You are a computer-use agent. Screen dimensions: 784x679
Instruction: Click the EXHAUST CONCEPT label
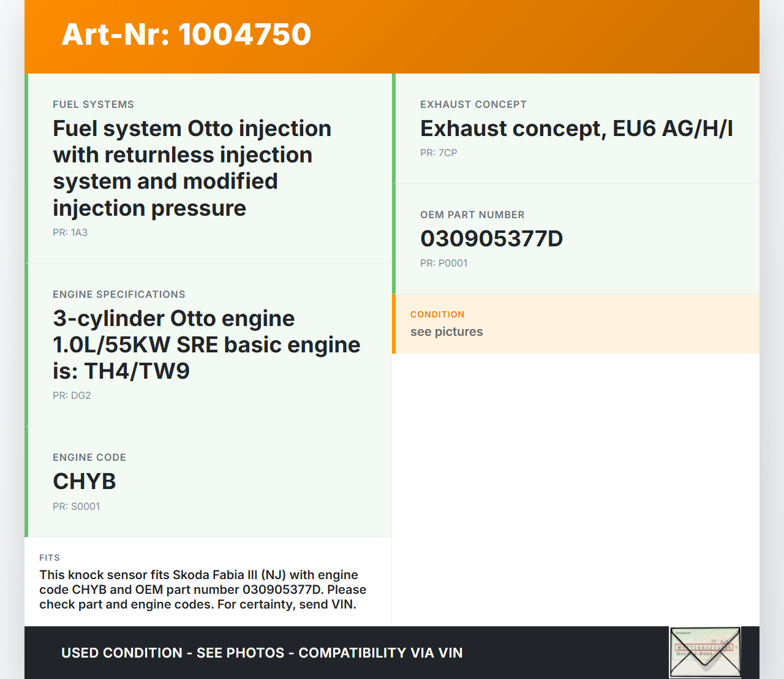(473, 105)
